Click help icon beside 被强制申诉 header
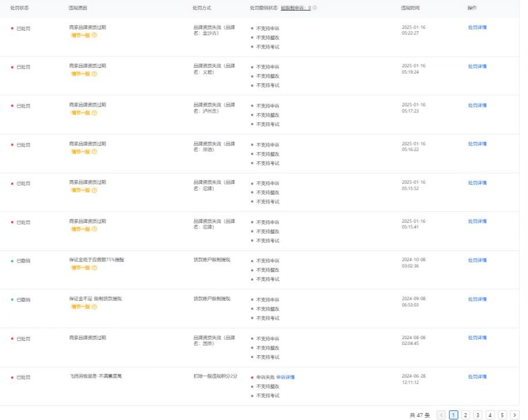528x420 pixels. 315,8
